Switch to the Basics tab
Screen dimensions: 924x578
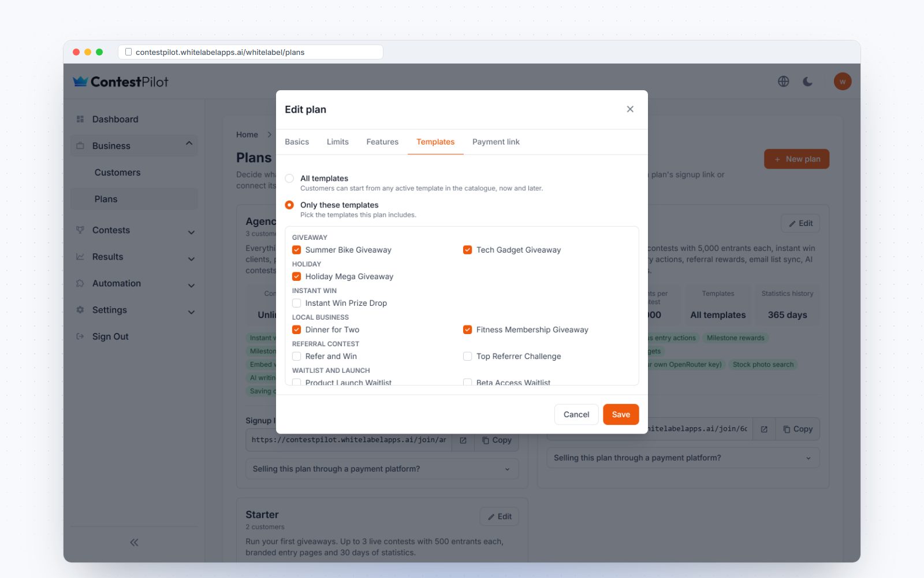(x=297, y=142)
